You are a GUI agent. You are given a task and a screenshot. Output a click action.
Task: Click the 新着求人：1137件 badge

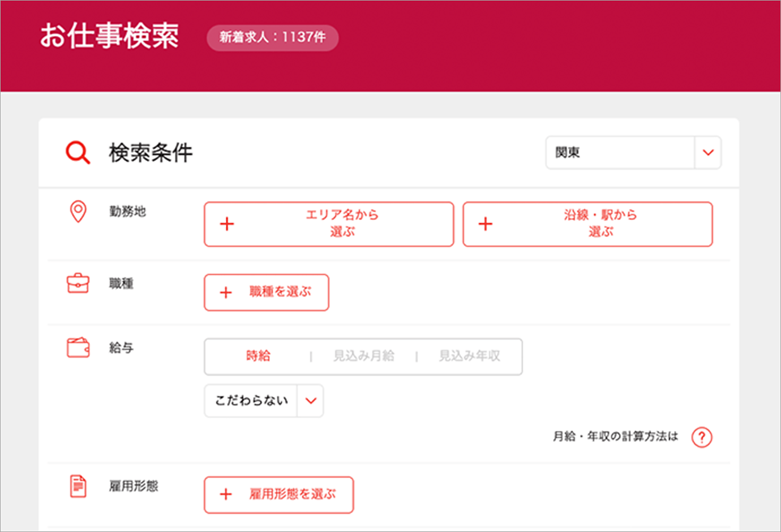pos(273,37)
